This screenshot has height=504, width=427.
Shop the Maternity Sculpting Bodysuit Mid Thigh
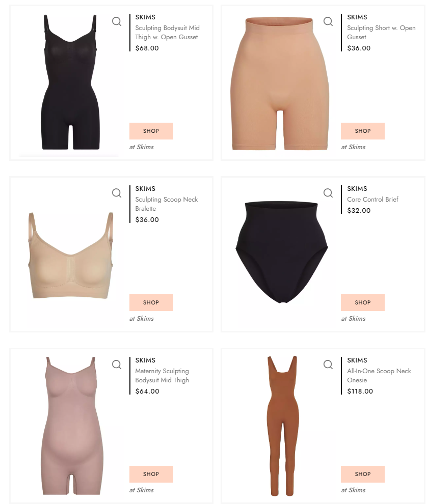tap(151, 474)
